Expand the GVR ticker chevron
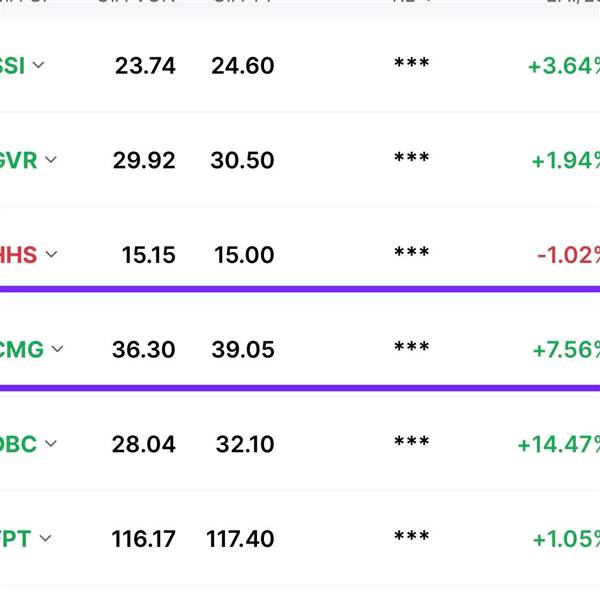Image resolution: width=600 pixels, height=600 pixels. click(x=51, y=160)
